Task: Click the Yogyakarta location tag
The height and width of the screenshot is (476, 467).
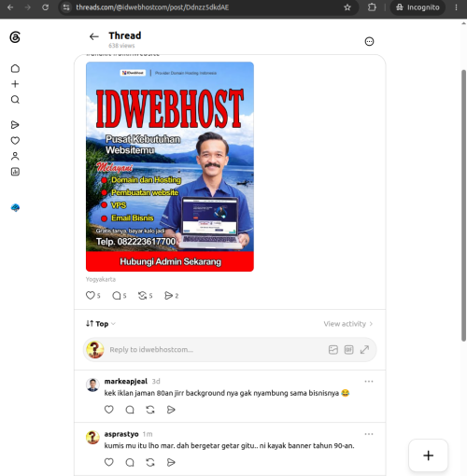Action: 101,279
